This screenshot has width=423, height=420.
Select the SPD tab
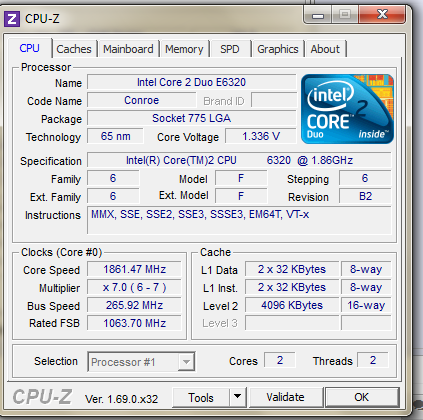(230, 49)
